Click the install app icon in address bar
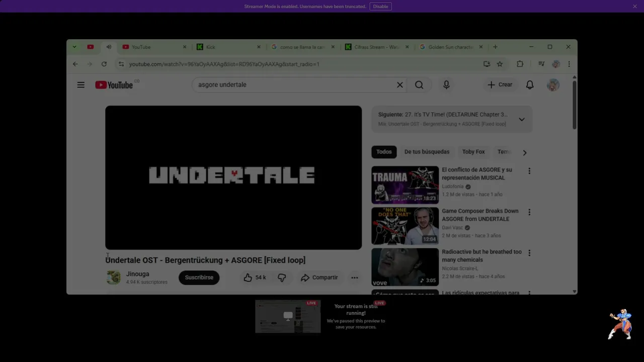 coord(487,64)
